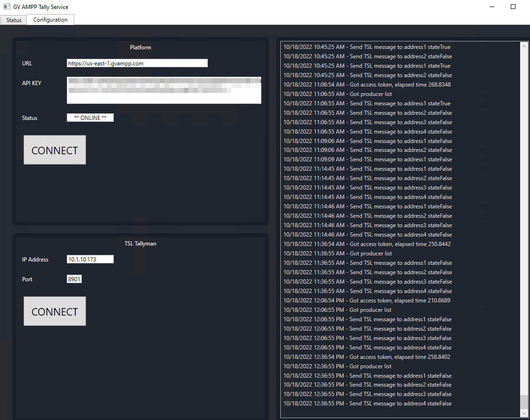Focus the API KEY text box
This screenshot has width=530, height=420.
pyautogui.click(x=164, y=90)
